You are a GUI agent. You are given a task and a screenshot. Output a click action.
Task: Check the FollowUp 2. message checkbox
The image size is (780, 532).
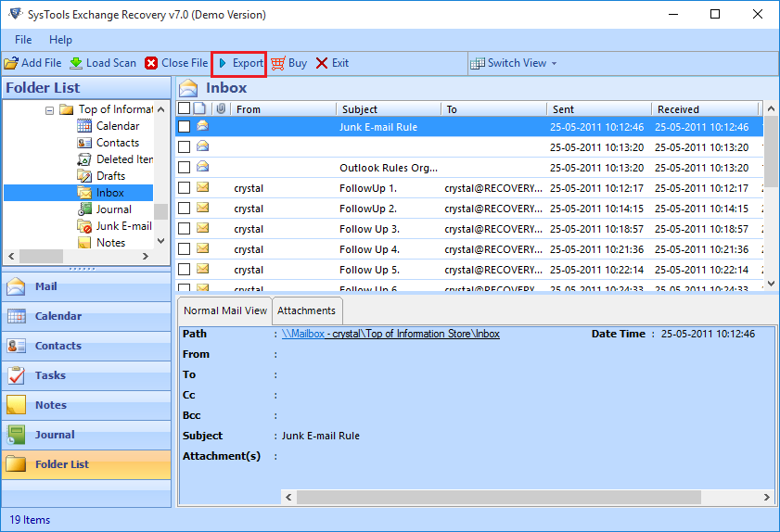click(x=184, y=208)
